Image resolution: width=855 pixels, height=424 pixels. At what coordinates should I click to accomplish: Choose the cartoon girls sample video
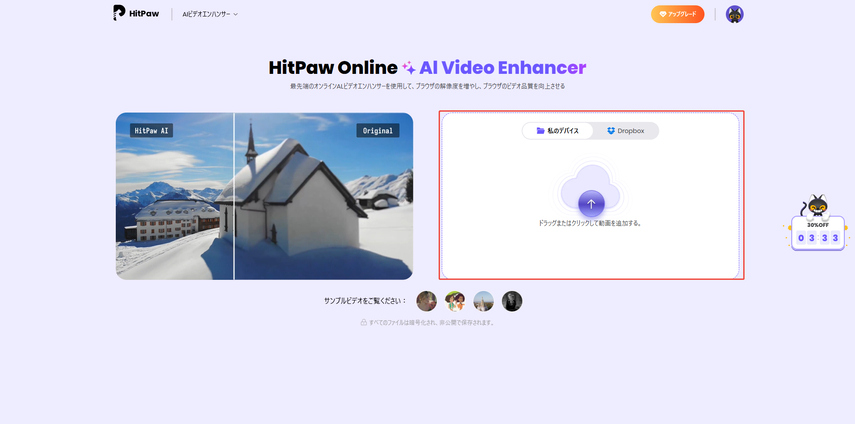tap(455, 301)
